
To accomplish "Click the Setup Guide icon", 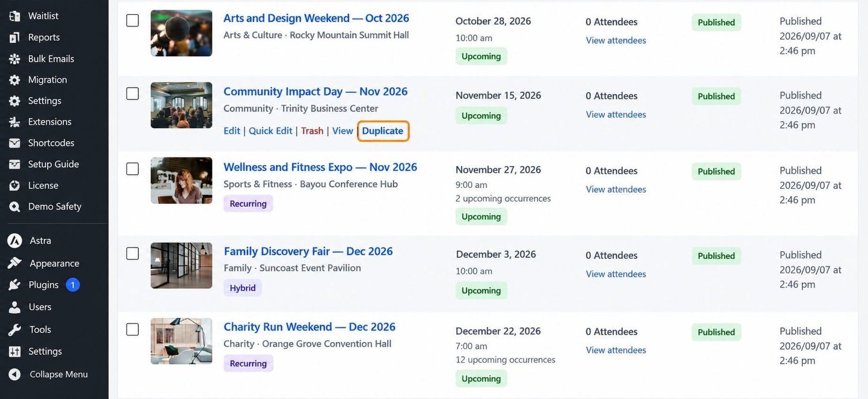I will 15,164.
